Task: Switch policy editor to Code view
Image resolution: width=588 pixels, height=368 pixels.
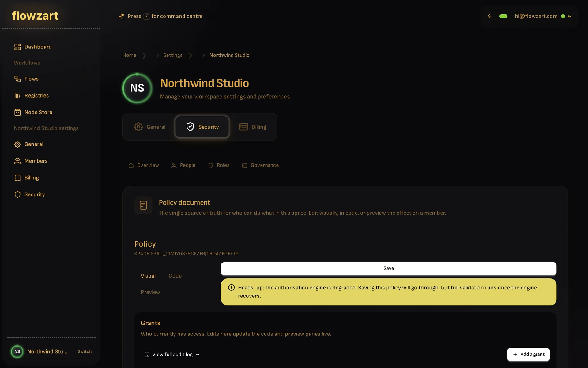Action: coord(175,276)
